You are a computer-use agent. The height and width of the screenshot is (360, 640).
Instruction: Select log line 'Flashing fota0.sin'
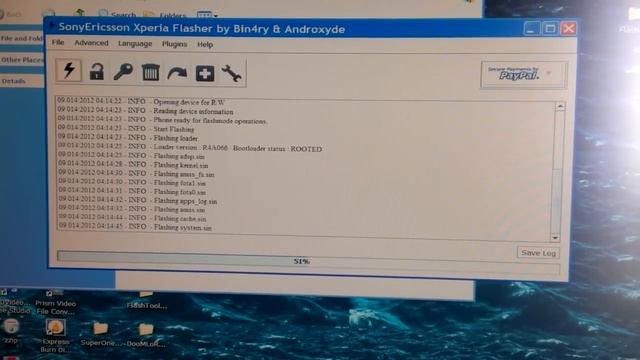(132, 191)
